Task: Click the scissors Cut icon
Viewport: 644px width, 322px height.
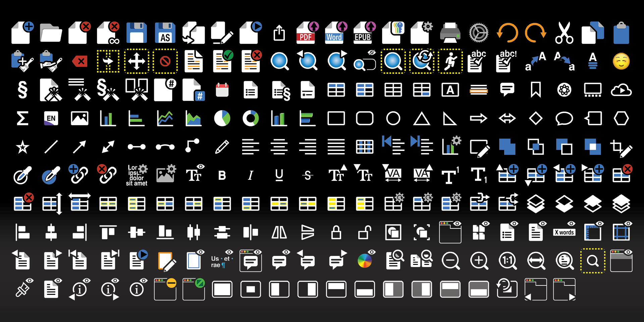Action: pos(564,33)
